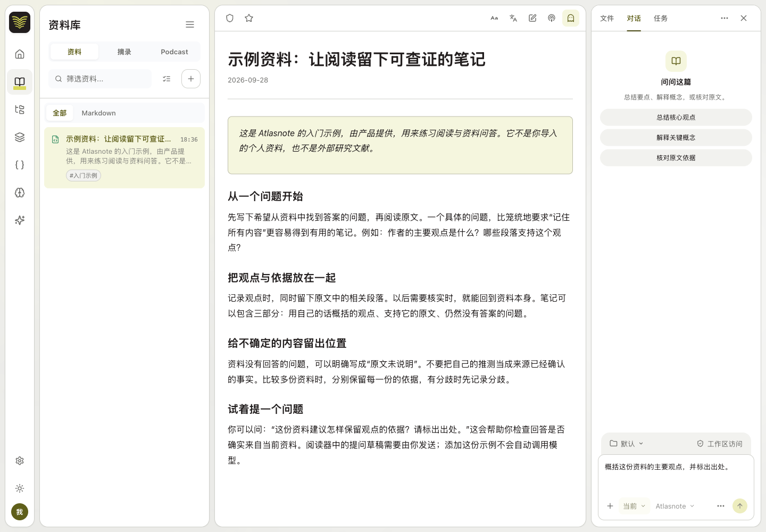
Task: Open the settings gear in the sidebar
Action: click(x=20, y=461)
